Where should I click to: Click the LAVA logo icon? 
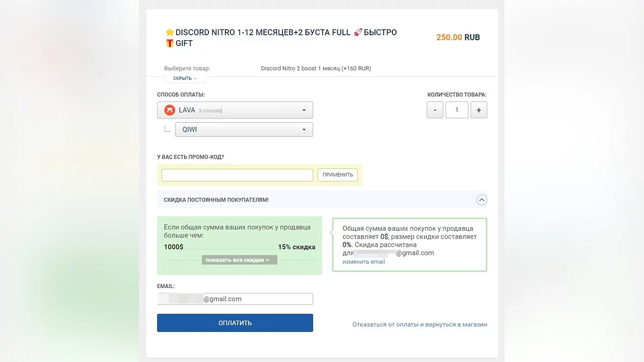[x=170, y=110]
